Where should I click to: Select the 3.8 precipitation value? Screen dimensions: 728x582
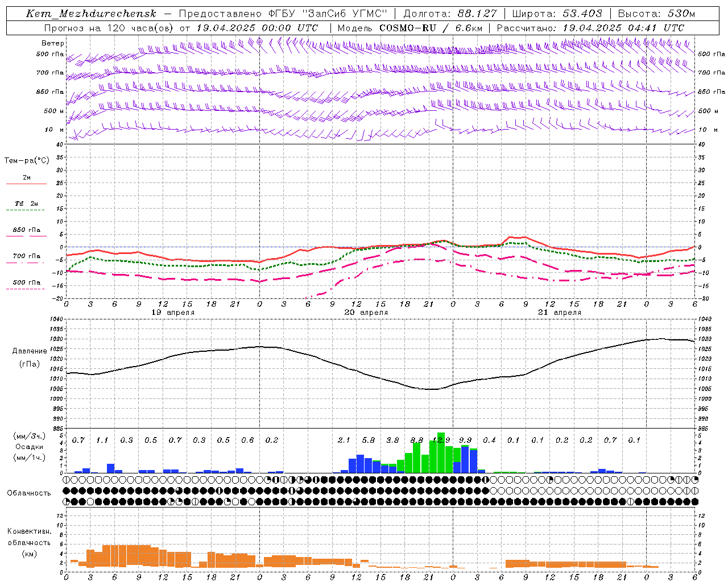[x=392, y=440]
